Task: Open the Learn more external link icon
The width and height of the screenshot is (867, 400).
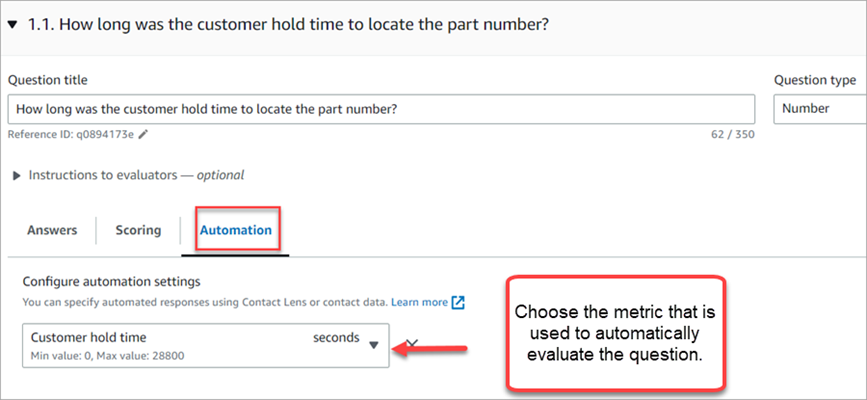Action: click(458, 302)
